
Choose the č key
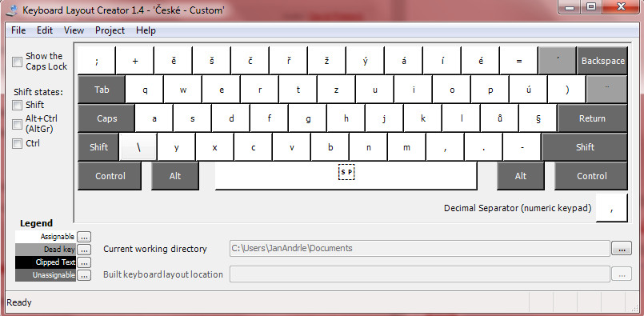250,61
